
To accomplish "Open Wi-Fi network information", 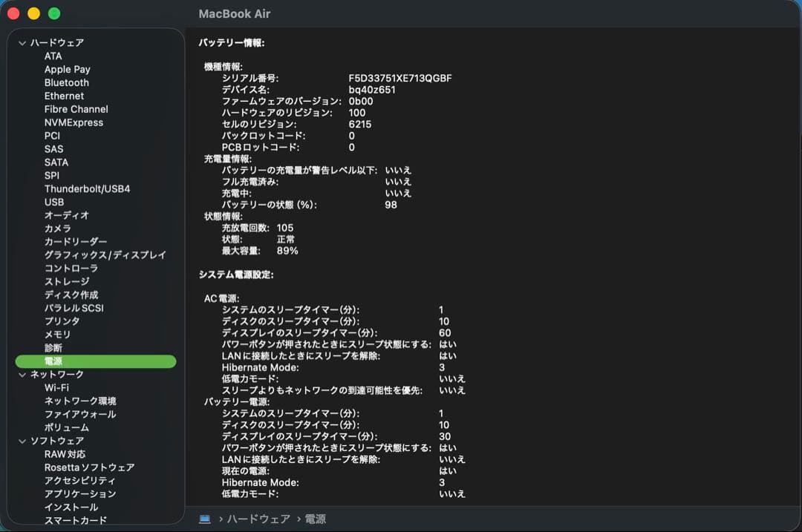I will 56,388.
